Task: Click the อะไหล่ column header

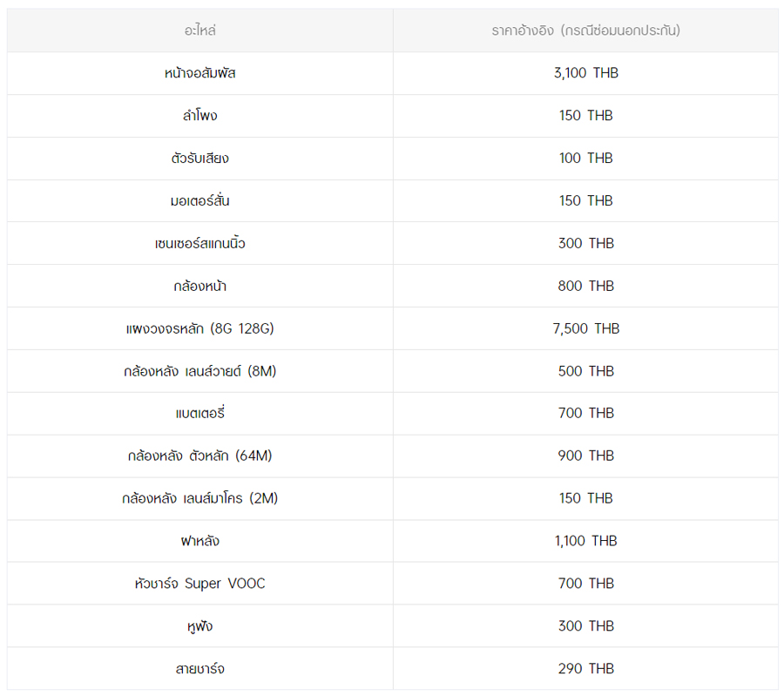Action: coord(199,30)
